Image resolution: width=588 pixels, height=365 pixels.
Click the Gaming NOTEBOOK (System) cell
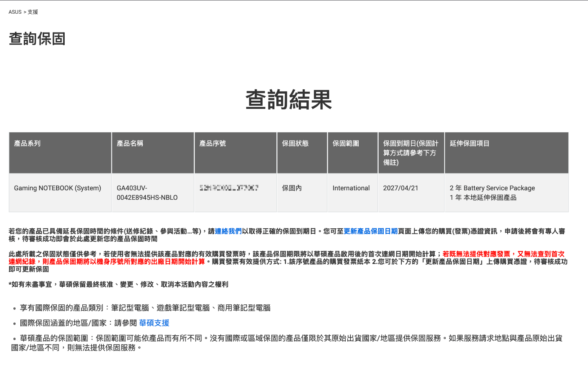tap(58, 188)
